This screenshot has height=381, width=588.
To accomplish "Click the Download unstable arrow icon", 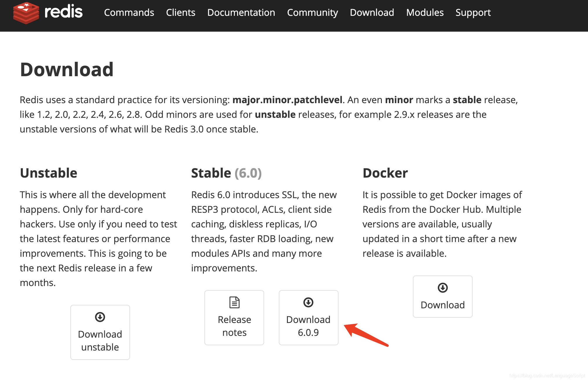I will (100, 317).
